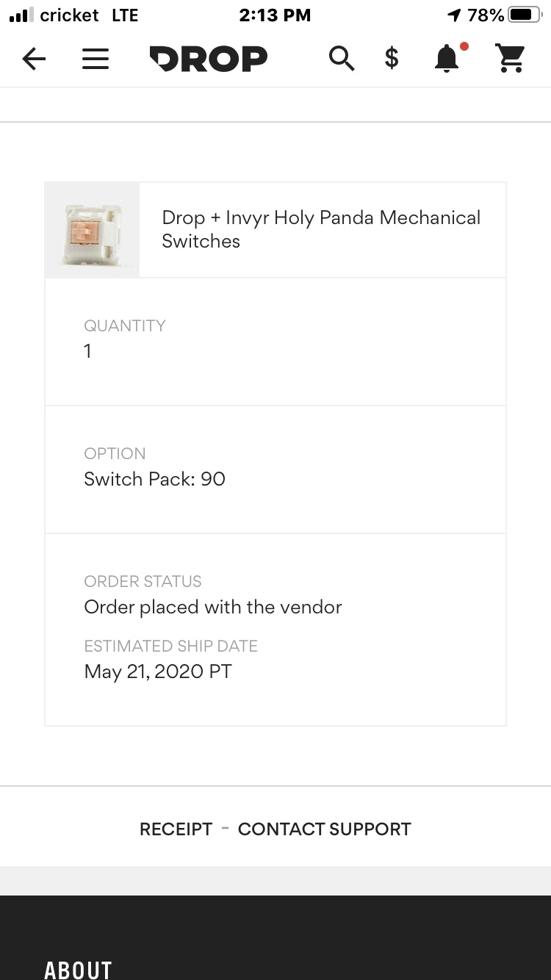Tap the 2:13 PM clock

tap(275, 15)
